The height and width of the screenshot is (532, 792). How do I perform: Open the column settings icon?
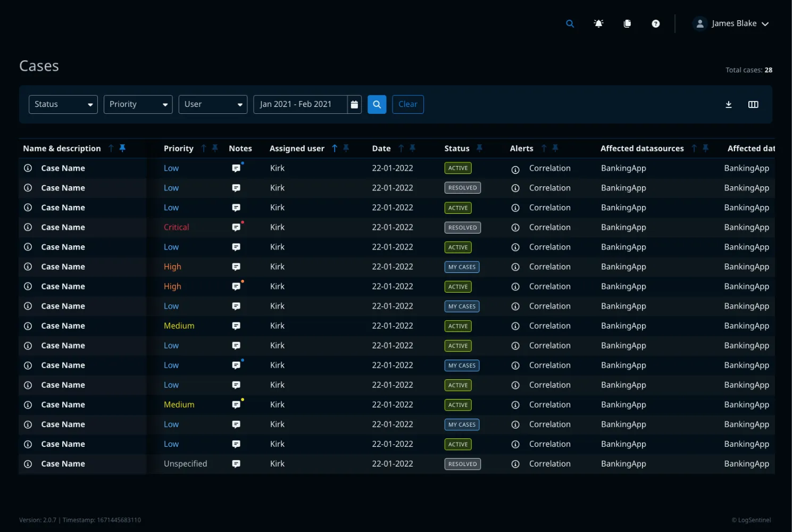tap(753, 104)
